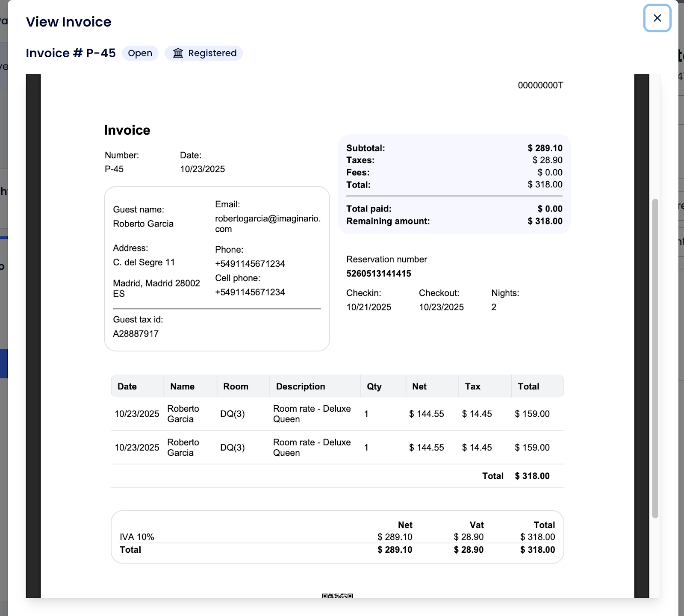Click the View Invoice dialog title
684x616 pixels.
coord(68,22)
